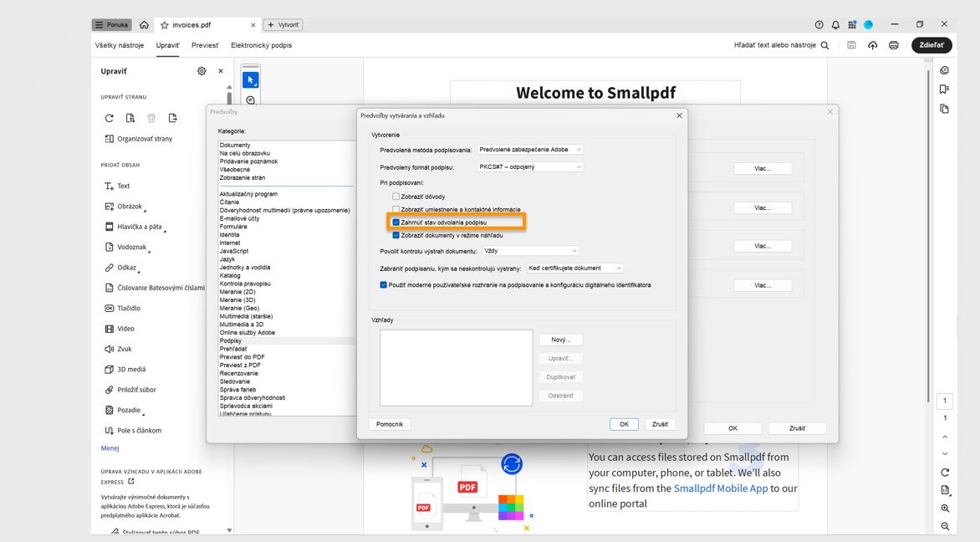This screenshot has width=980, height=542.
Task: Click the blue account avatar icon
Action: 868,25
